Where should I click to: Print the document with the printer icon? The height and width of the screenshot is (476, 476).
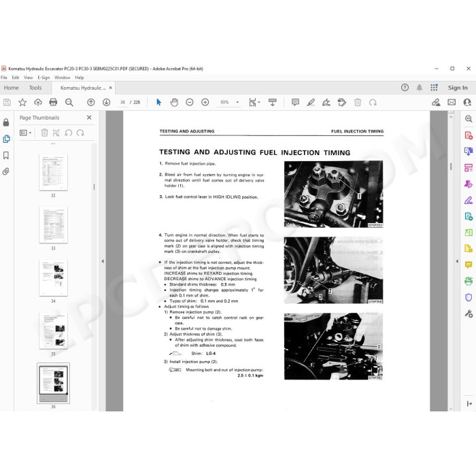(x=53, y=102)
